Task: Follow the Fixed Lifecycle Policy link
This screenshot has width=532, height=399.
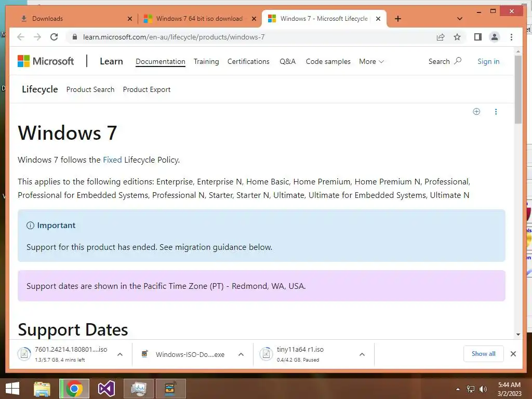Action: coord(112,160)
